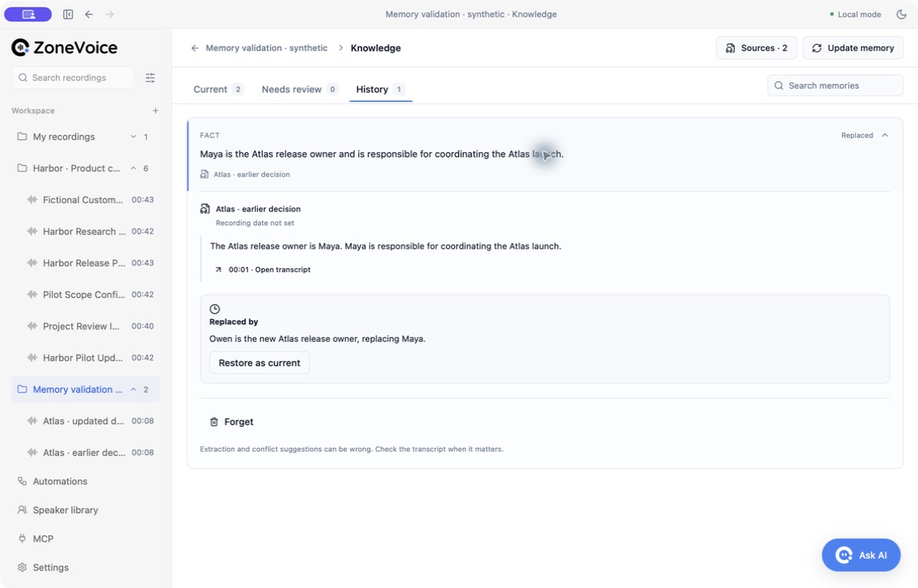The image size is (918, 588).
Task: Open Atlas · earlier dec... sidebar recording
Action: click(90, 452)
